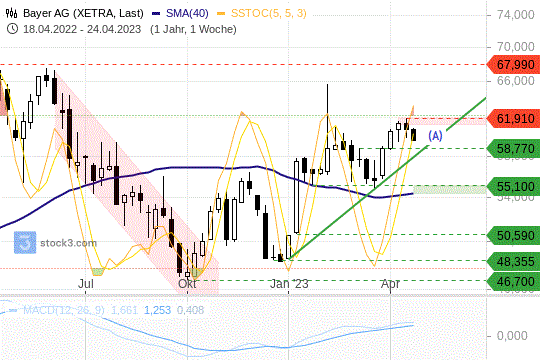This screenshot has width=540, height=360.
Task: Select the SMA(40) legend label
Action: [187, 13]
